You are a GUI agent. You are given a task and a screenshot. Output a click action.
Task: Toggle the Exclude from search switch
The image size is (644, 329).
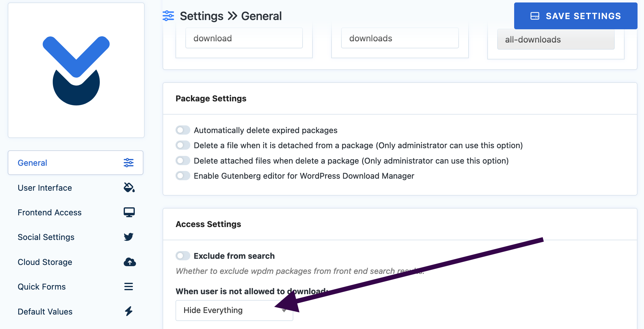point(183,256)
